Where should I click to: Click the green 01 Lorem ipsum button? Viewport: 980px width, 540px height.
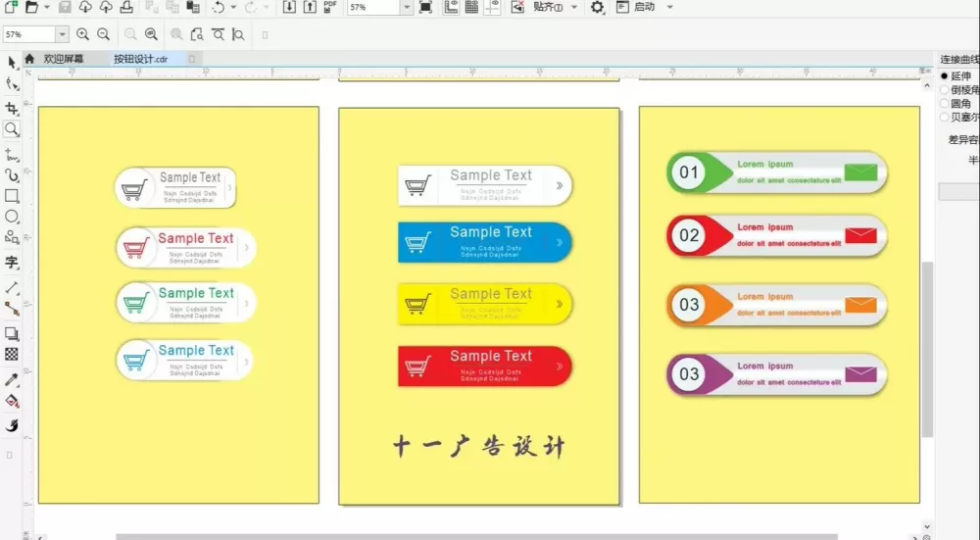[777, 172]
